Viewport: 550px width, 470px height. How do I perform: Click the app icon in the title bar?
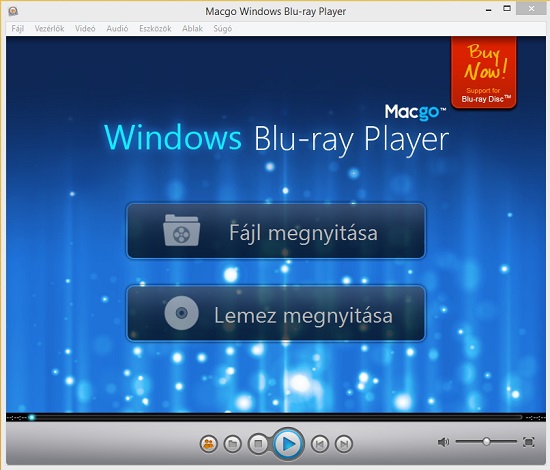13,11
